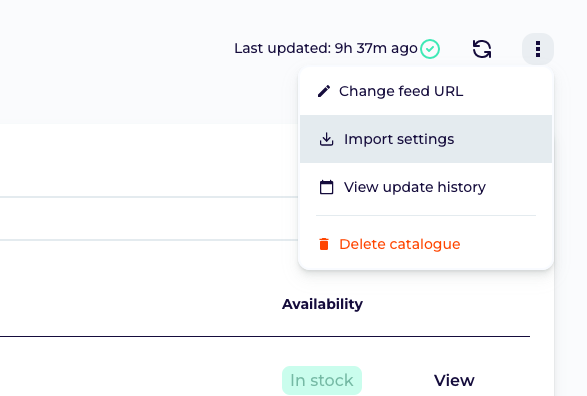
Task: Open the three-dot more options menu
Action: [538, 49]
